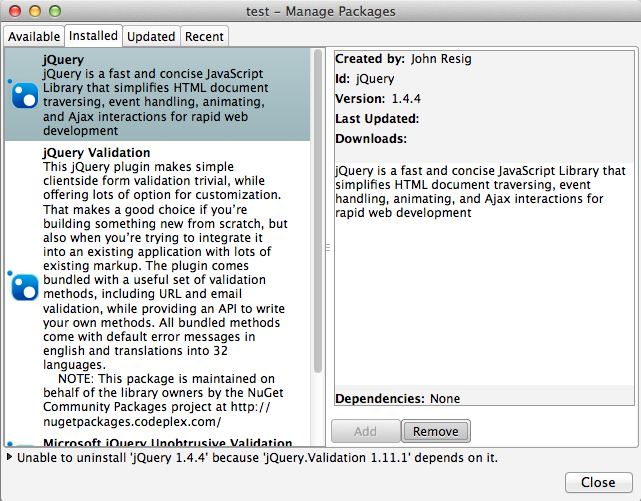Select the jQuery package title
This screenshot has width=641, height=501.
tap(63, 60)
